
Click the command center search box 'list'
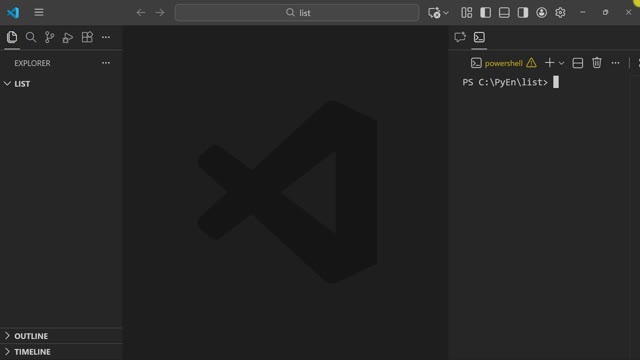coord(297,13)
